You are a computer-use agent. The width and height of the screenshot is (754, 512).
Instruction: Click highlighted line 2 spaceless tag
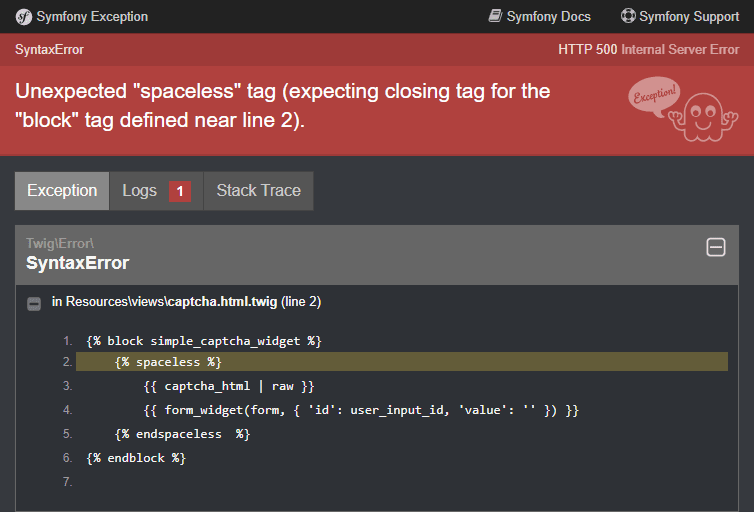(402, 362)
